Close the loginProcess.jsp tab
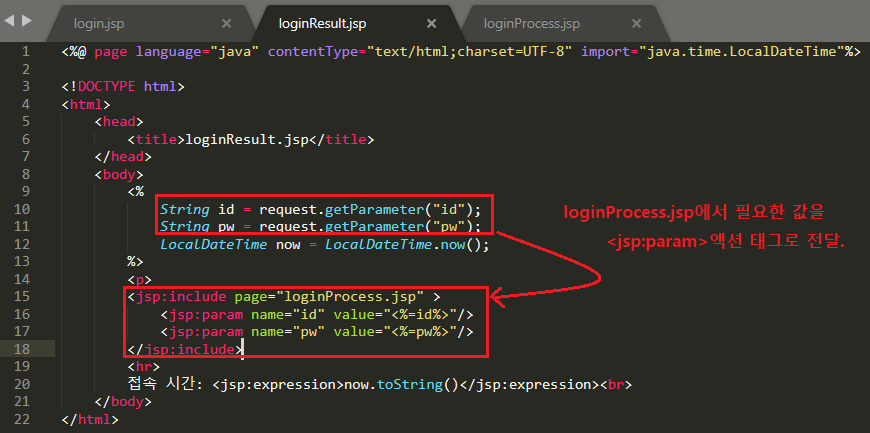870x433 pixels. pyautogui.click(x=636, y=24)
